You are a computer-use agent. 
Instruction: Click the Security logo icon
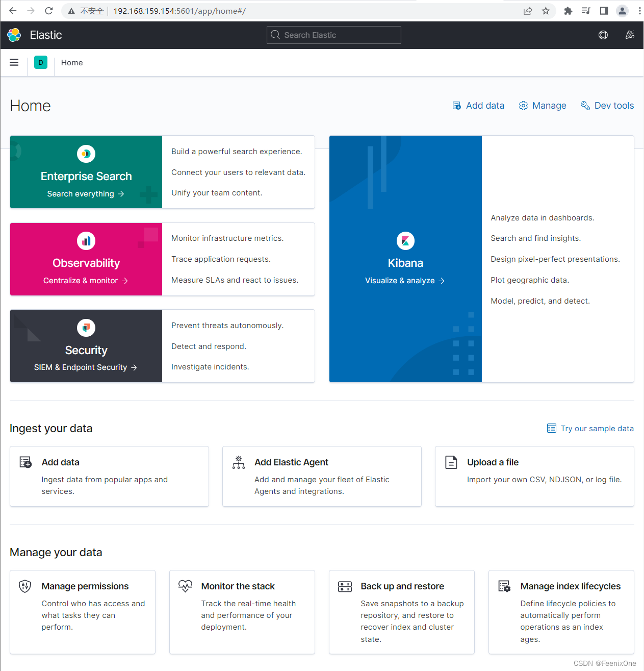coord(86,328)
